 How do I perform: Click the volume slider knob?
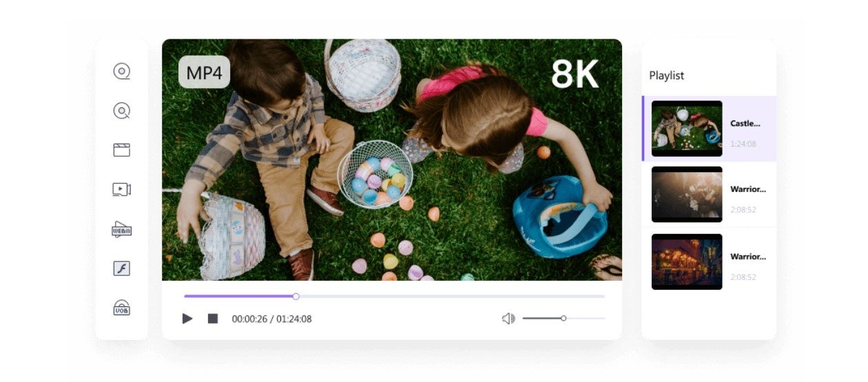click(x=564, y=318)
